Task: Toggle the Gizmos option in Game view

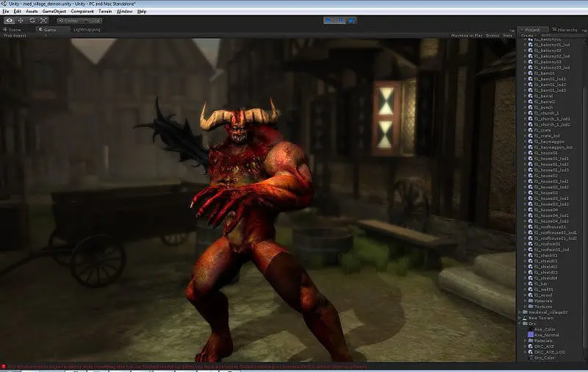Action: [492, 35]
